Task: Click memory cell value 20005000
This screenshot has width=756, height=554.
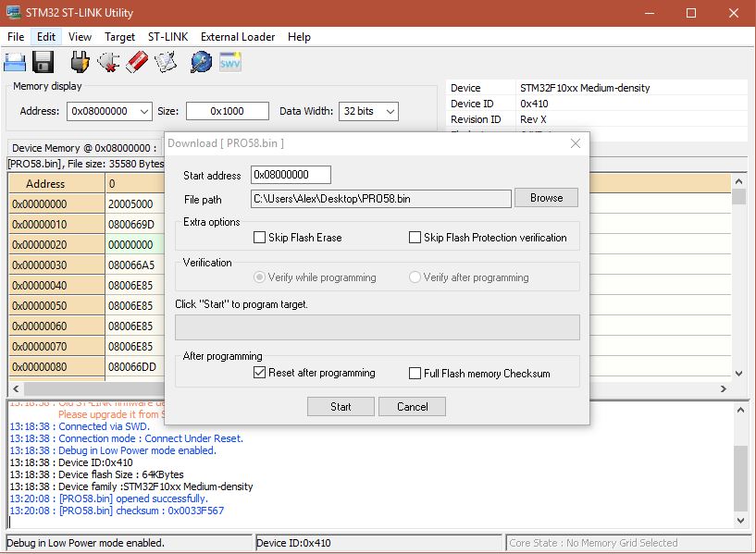Action: coord(130,203)
